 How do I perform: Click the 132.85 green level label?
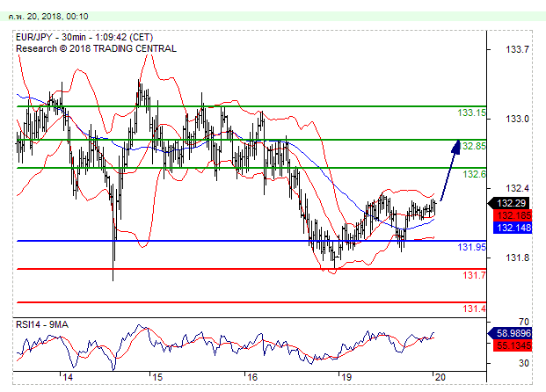tap(472, 146)
